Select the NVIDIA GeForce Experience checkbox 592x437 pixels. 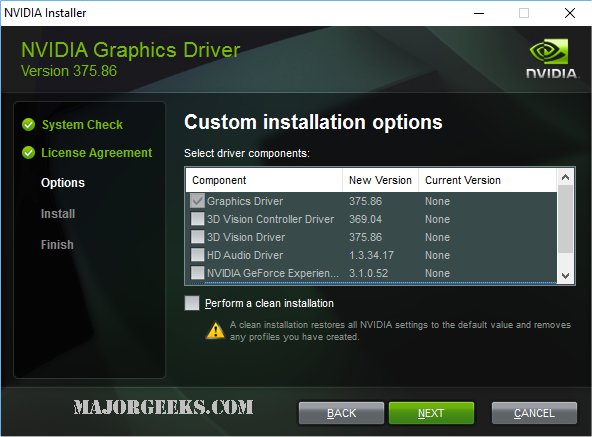click(x=197, y=273)
